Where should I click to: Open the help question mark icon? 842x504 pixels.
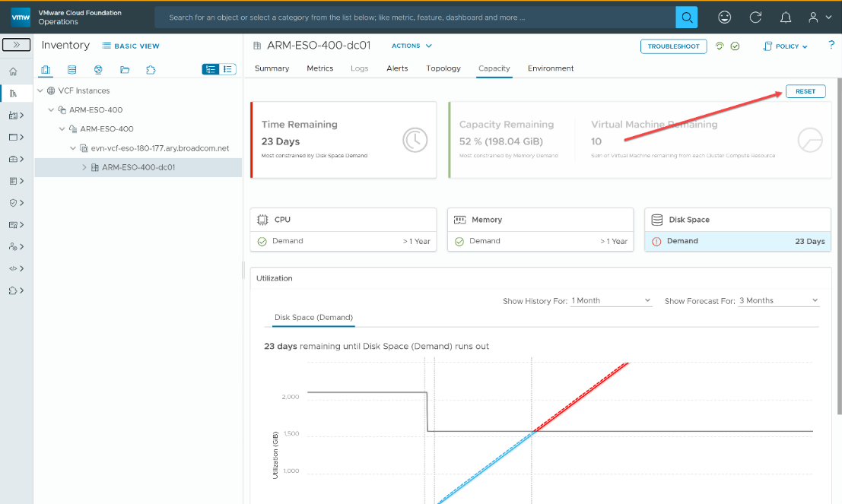tap(831, 46)
